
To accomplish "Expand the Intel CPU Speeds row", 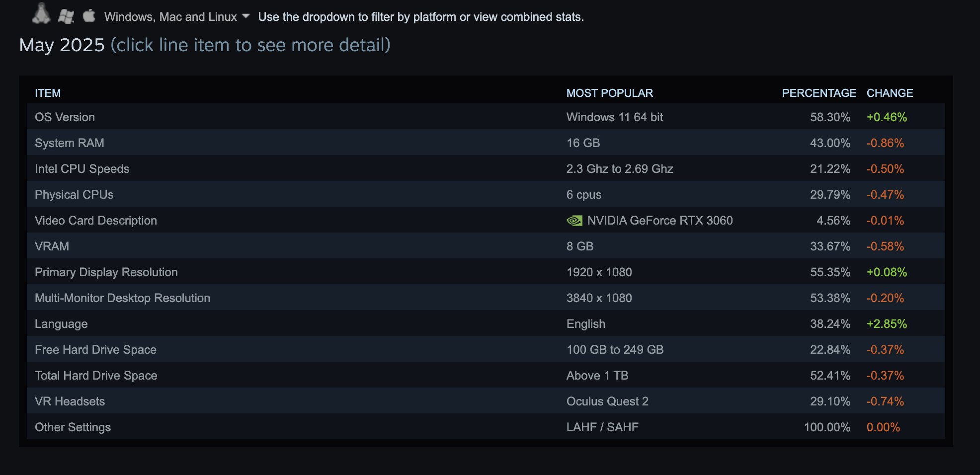I will point(486,168).
